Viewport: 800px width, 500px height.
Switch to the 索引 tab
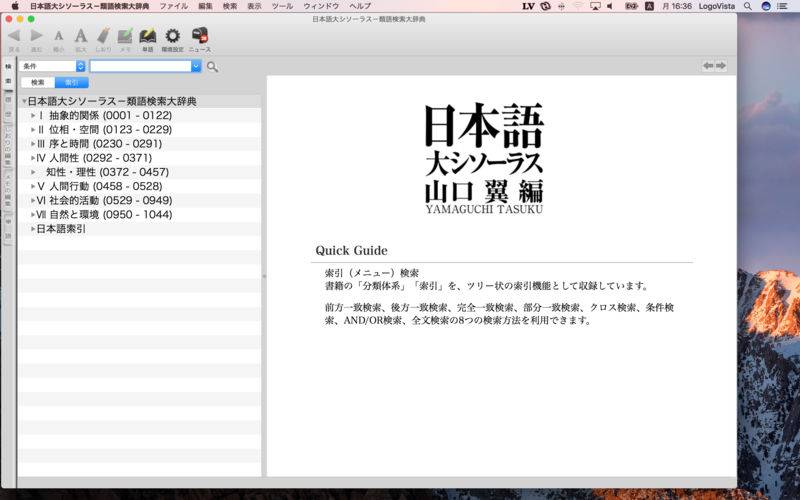point(71,83)
